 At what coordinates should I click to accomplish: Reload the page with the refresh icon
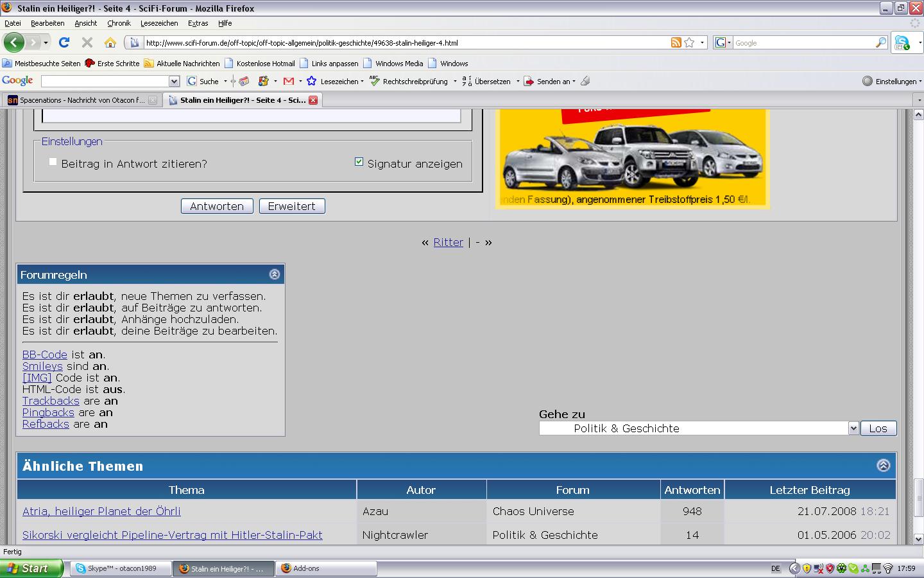coord(64,43)
